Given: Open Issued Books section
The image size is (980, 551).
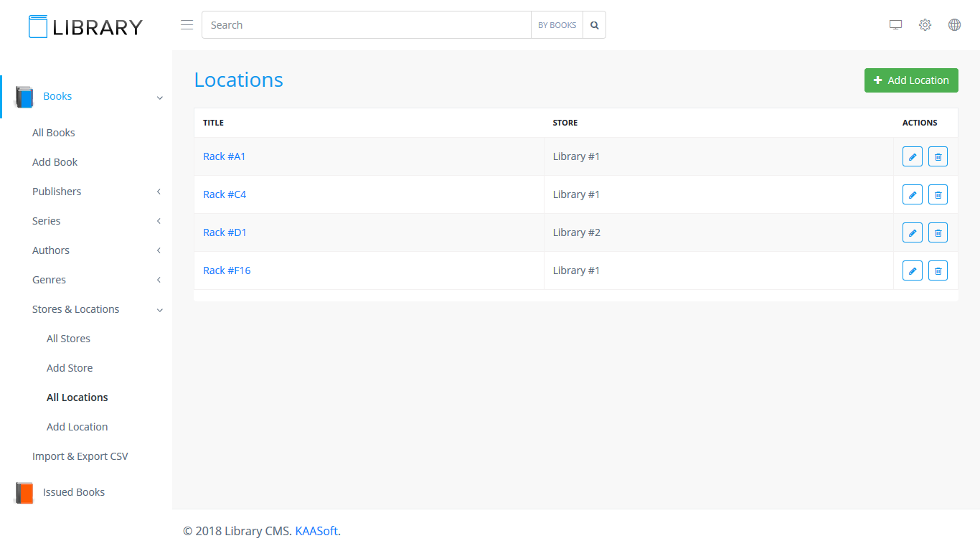Looking at the screenshot, I should (73, 492).
